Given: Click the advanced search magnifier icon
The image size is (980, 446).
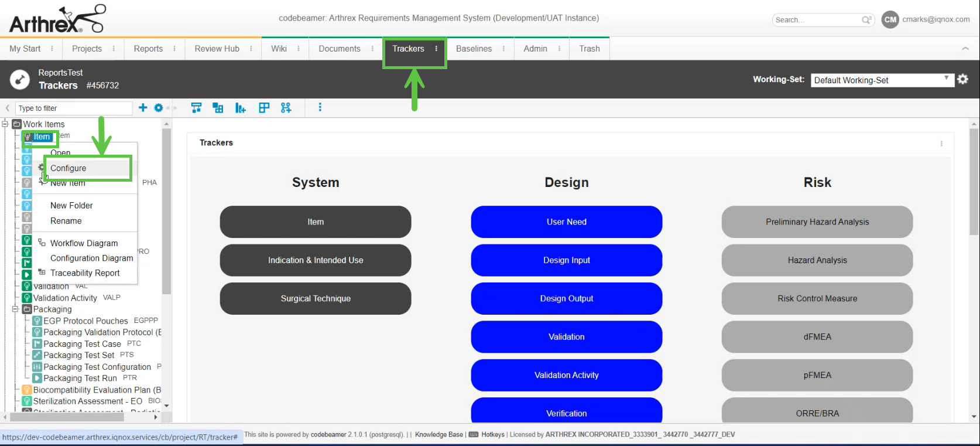Looking at the screenshot, I should [866, 20].
